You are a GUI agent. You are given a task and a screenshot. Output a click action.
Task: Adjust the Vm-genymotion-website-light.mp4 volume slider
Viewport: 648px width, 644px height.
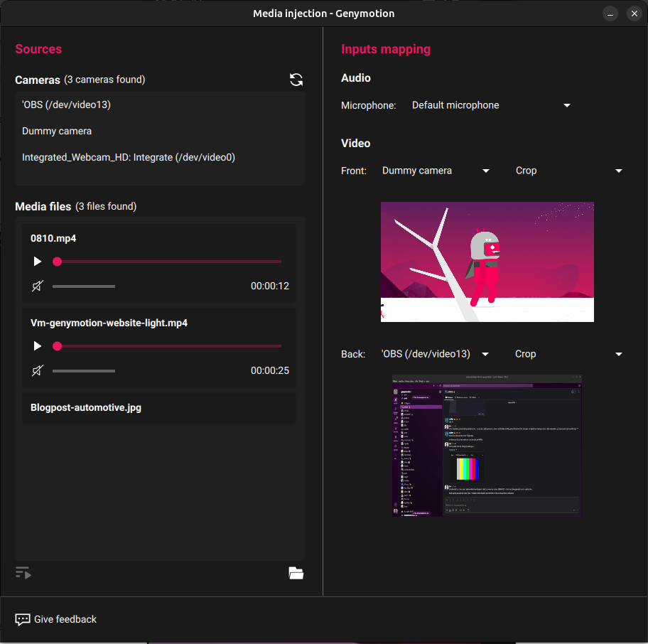pos(84,370)
